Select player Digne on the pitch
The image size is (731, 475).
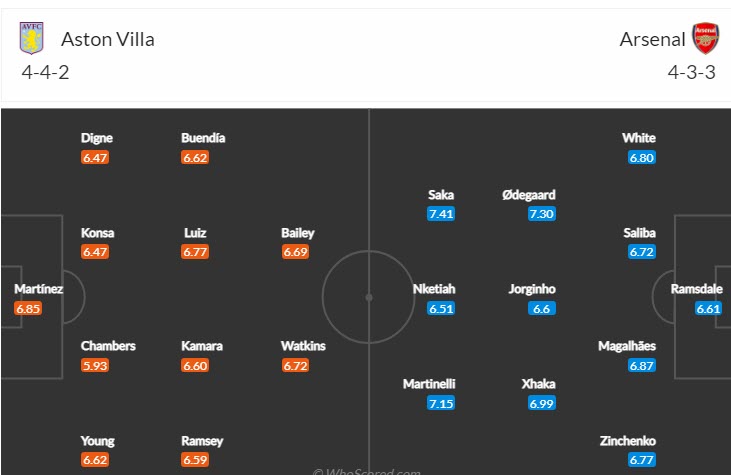97,138
